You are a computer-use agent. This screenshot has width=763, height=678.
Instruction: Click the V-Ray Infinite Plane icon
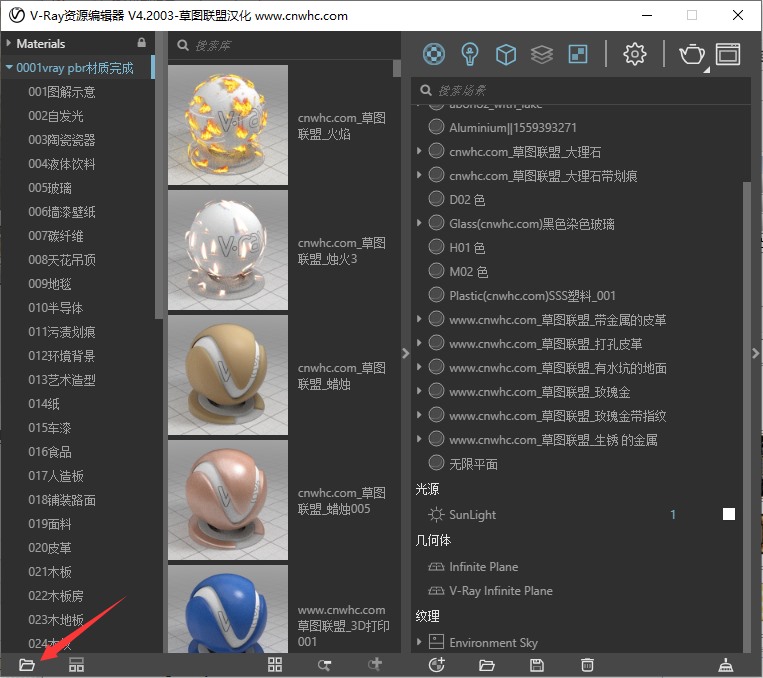(436, 590)
